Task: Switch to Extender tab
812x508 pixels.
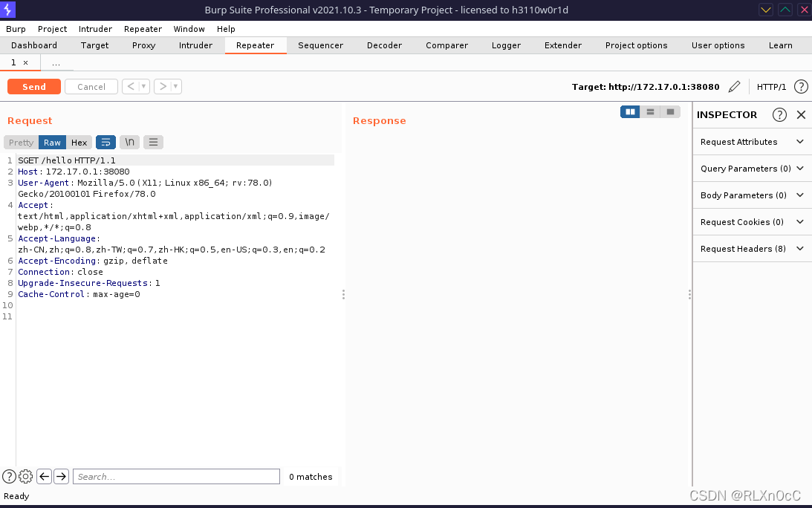Action: 563,45
